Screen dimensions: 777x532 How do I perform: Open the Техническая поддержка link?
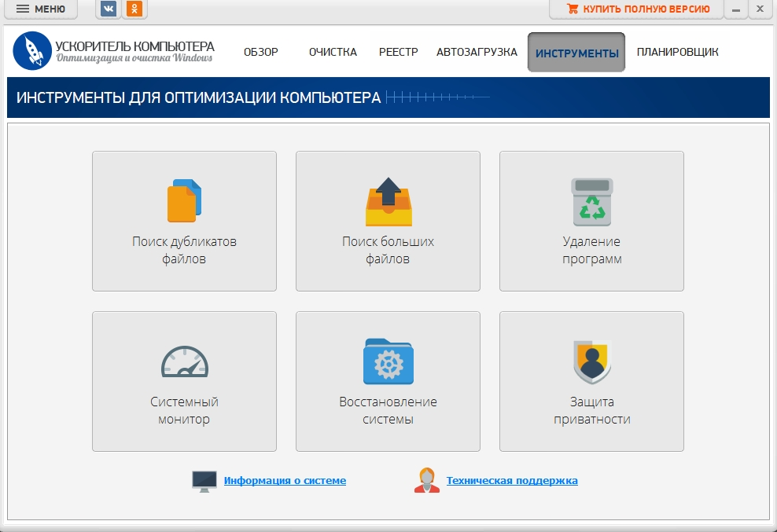512,480
